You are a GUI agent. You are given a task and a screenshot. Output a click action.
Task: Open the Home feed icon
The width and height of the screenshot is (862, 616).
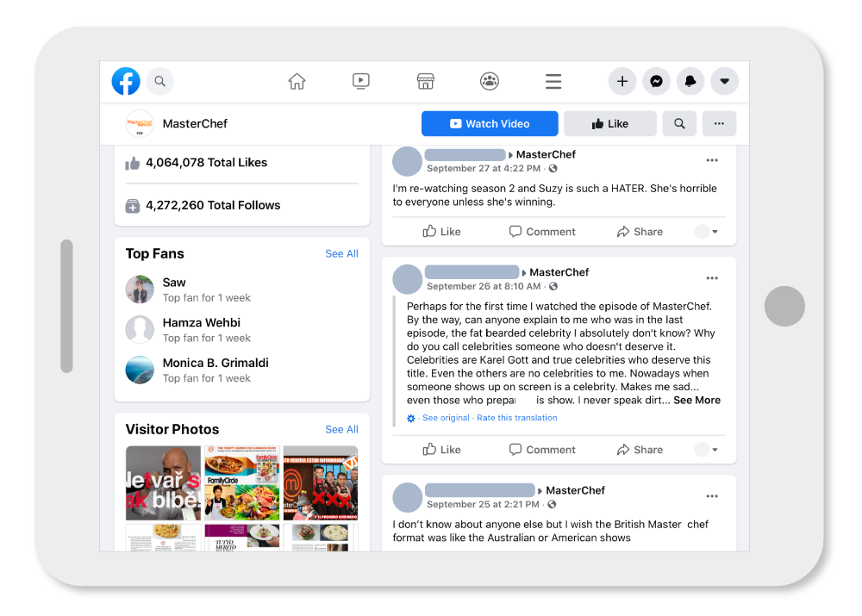point(297,80)
